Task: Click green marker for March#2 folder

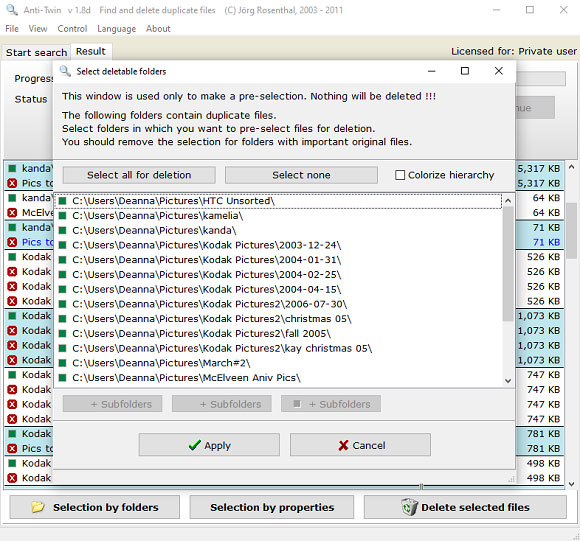Action: click(x=63, y=363)
